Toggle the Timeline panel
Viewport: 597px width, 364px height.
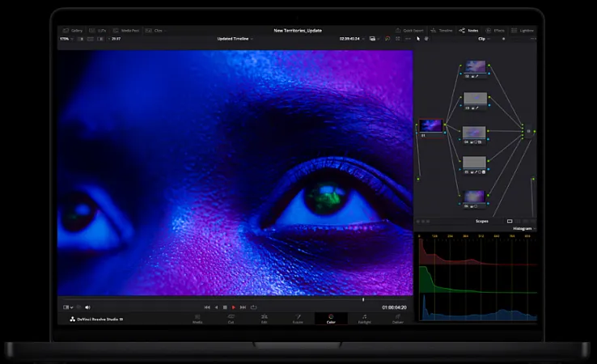(442, 30)
